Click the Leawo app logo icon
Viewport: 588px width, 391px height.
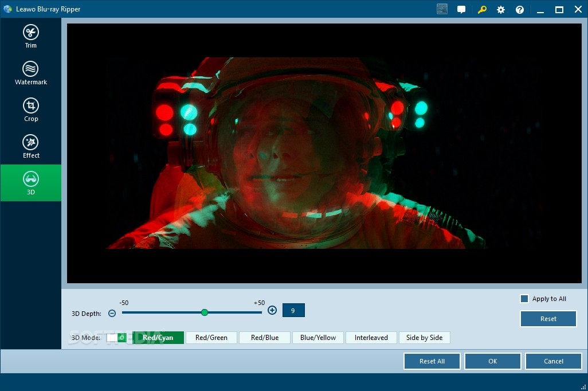click(7, 9)
